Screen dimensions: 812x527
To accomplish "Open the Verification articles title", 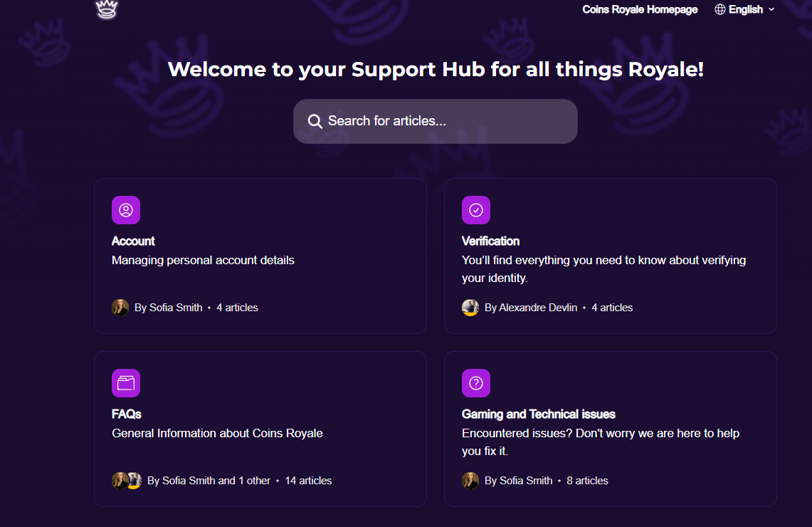I will (490, 241).
